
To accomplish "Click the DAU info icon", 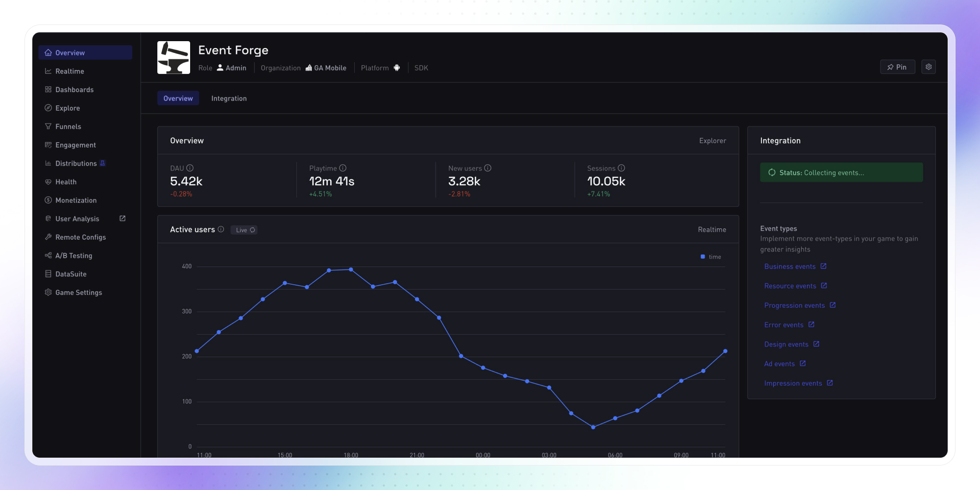I will (190, 168).
